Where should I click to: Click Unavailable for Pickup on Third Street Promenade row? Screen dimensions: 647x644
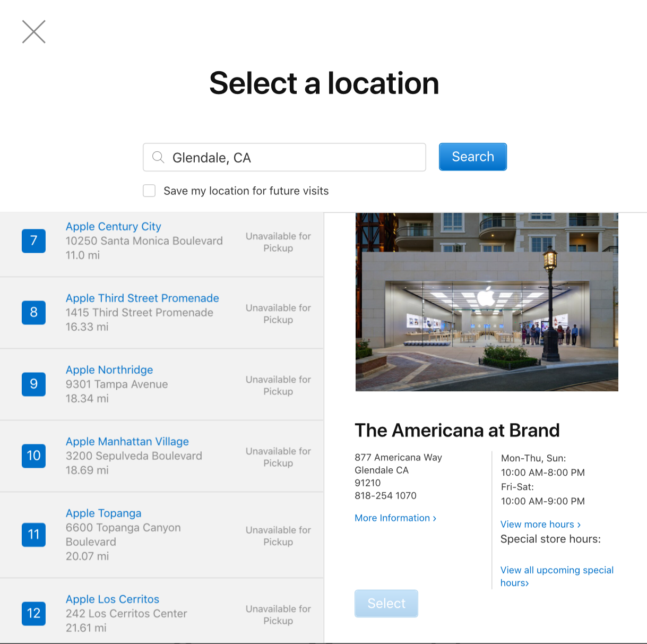pos(278,314)
